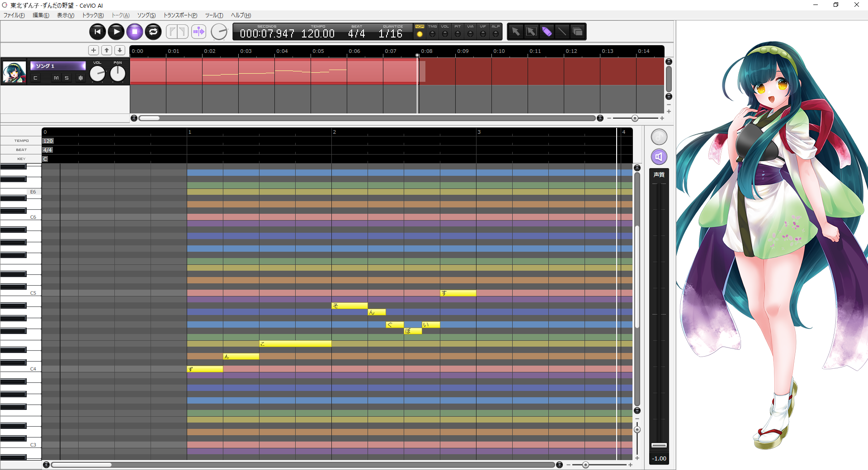Select the VIF vibrato frequency mode
This screenshot has height=470, width=868.
coord(483,32)
